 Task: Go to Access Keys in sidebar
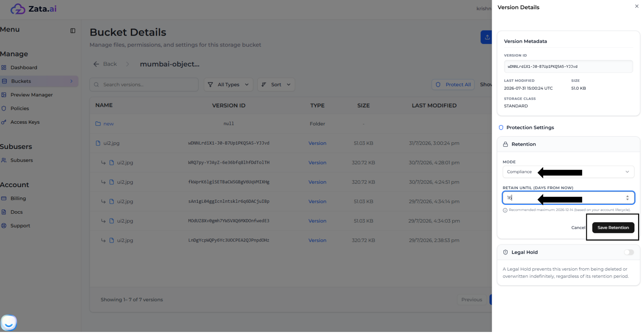[x=25, y=122]
